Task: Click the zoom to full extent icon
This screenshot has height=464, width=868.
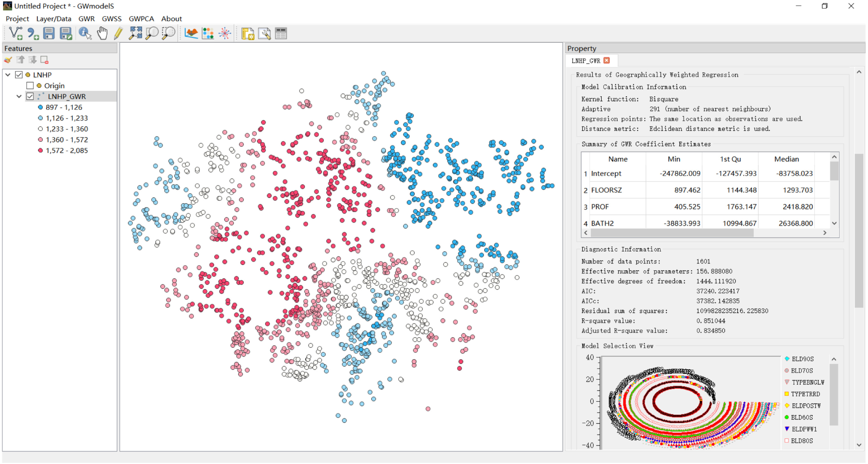Action: coord(135,33)
